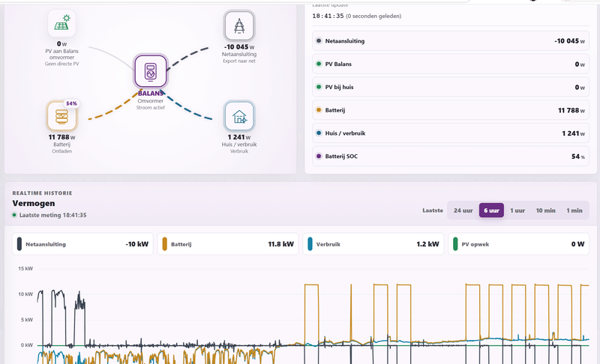Click the 1.2 kW value in Verbruik legend

pos(427,244)
